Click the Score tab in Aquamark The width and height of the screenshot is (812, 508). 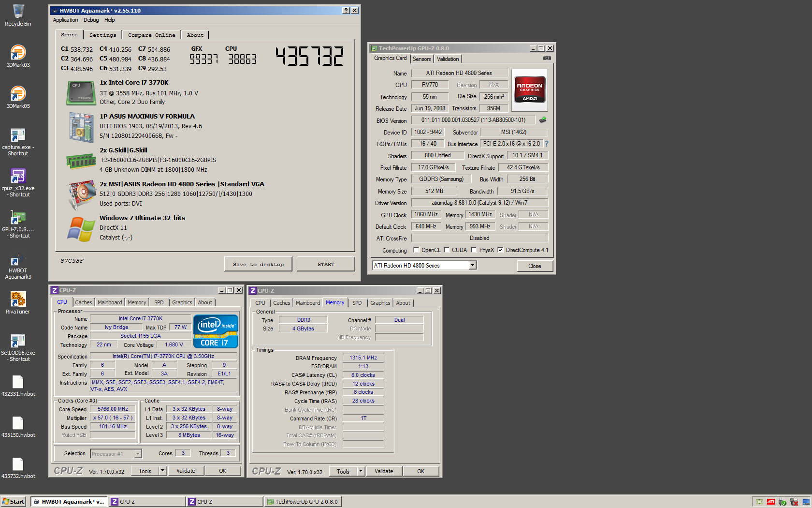pyautogui.click(x=69, y=34)
